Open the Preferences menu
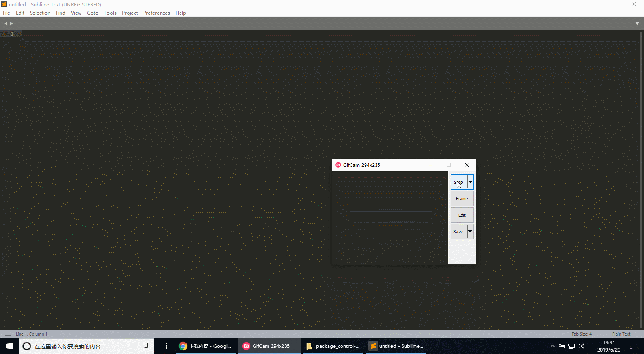 pos(157,13)
